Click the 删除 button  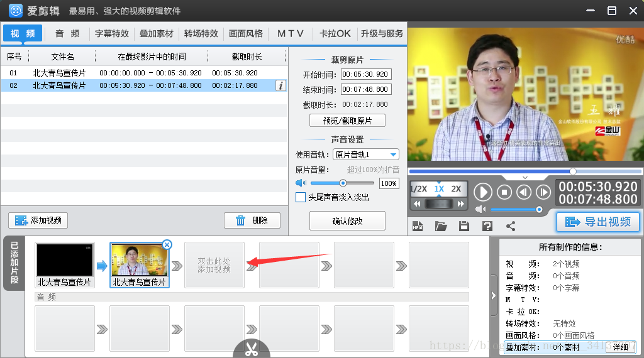[x=252, y=220]
